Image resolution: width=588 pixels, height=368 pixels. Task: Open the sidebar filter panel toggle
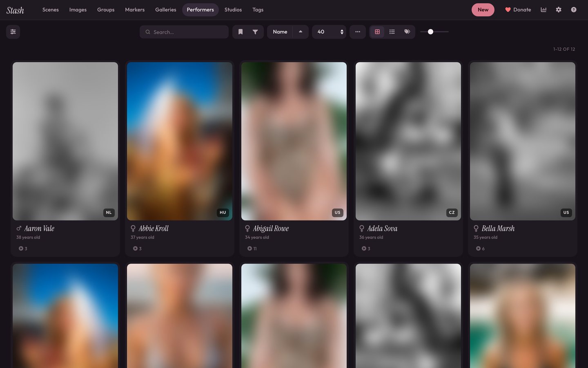coord(13,32)
